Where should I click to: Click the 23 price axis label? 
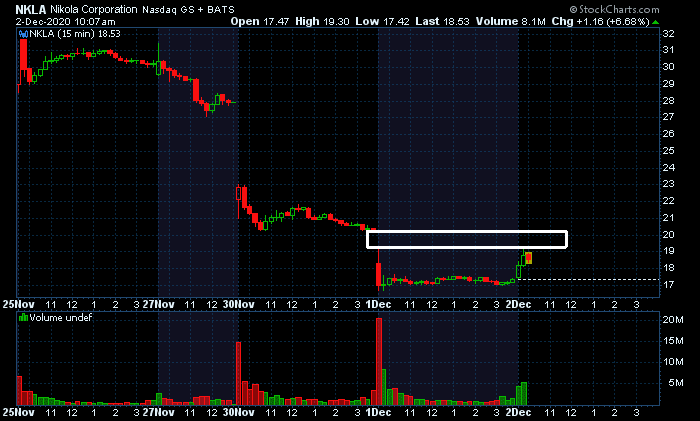[x=668, y=184]
